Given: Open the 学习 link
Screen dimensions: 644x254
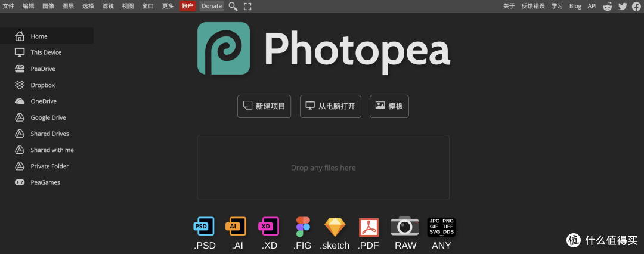Looking at the screenshot, I should click(x=557, y=6).
